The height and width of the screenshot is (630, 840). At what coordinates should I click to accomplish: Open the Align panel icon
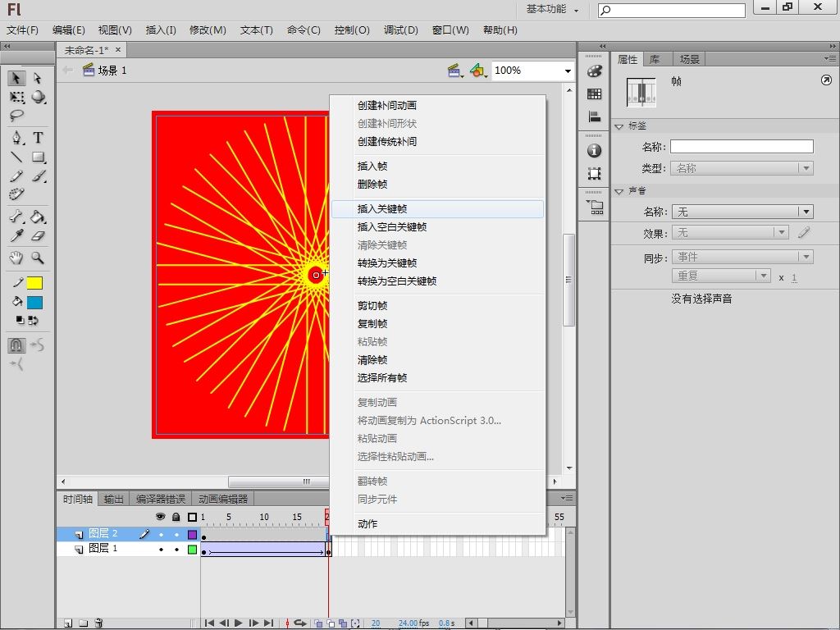[x=594, y=116]
